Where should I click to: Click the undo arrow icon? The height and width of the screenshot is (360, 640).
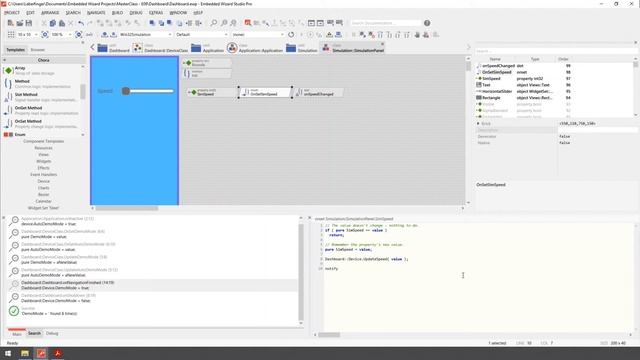pos(81,23)
